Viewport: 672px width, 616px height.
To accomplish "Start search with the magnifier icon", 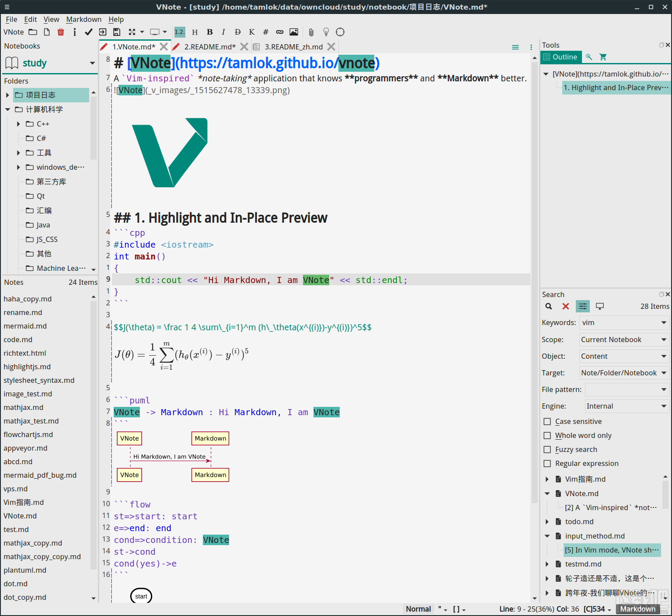I will click(x=549, y=306).
